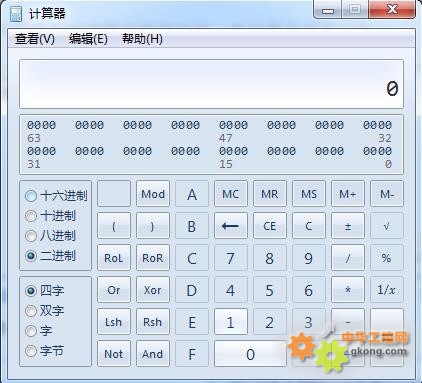The image size is (422, 383).
Task: Click the Xor bitwise button
Action: [x=153, y=290]
